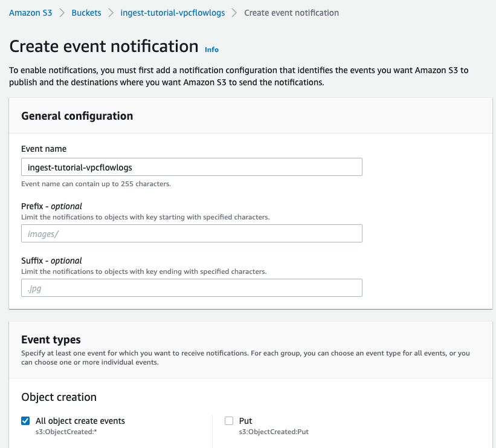Navigate to the Buckets breadcrumb link
Screen dimensions: 496x448
coord(86,12)
